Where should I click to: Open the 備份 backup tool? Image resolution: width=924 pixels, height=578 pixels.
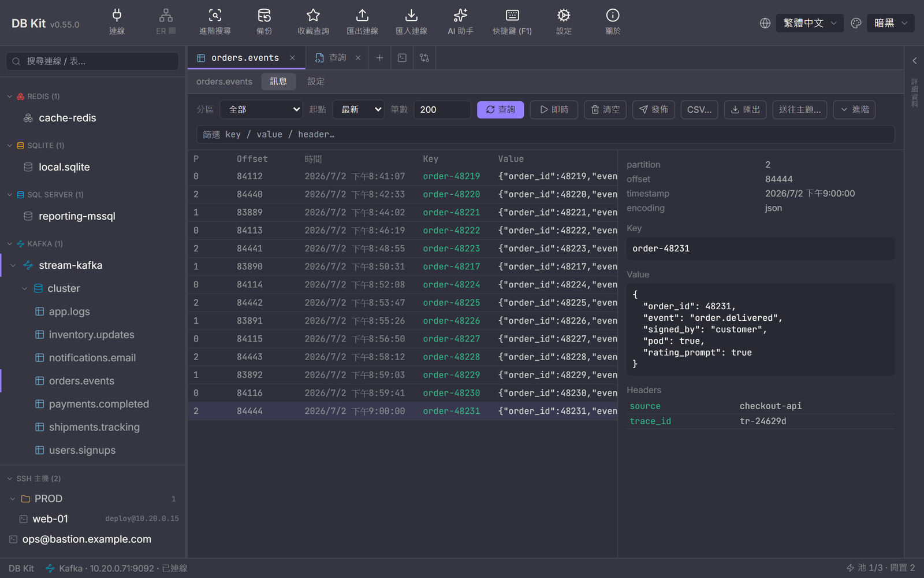pyautogui.click(x=264, y=22)
